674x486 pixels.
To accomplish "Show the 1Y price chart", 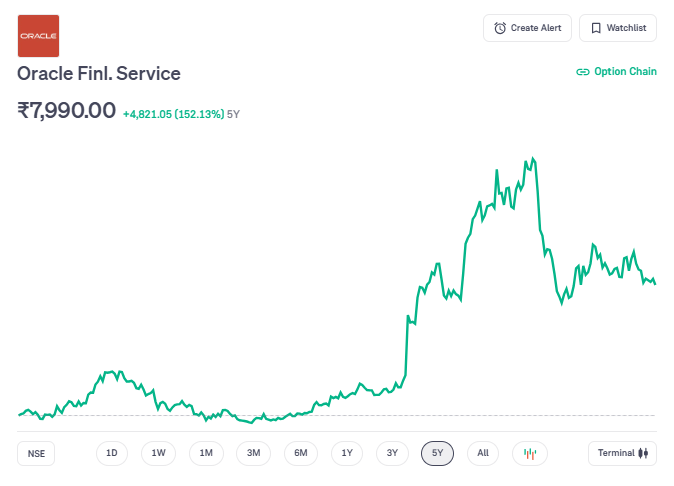I will 347,453.
